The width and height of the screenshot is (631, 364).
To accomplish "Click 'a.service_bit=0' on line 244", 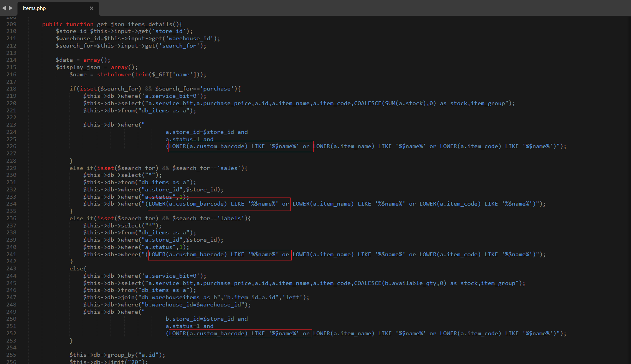I will [171, 276].
